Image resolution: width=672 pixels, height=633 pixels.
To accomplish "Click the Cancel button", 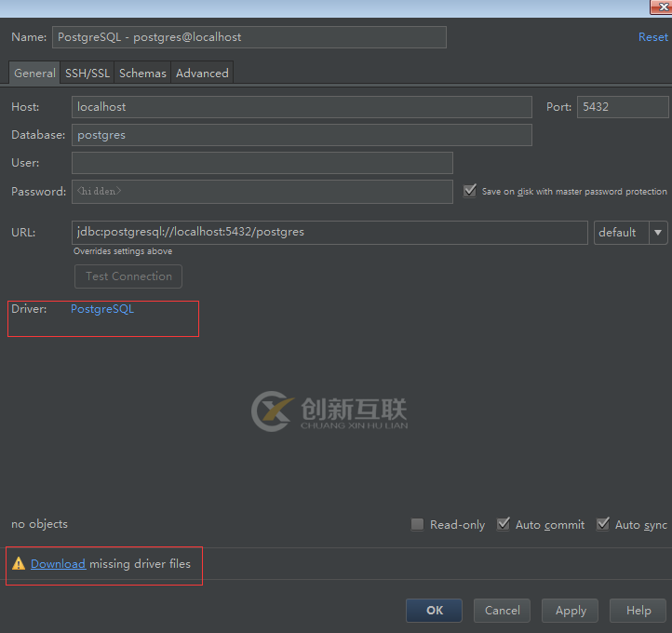I will [x=502, y=611].
